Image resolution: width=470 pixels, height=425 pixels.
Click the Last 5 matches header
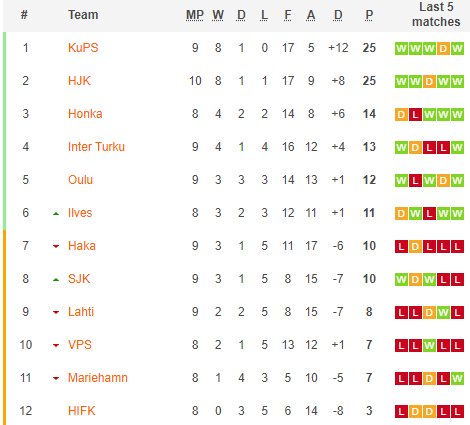pyautogui.click(x=436, y=14)
